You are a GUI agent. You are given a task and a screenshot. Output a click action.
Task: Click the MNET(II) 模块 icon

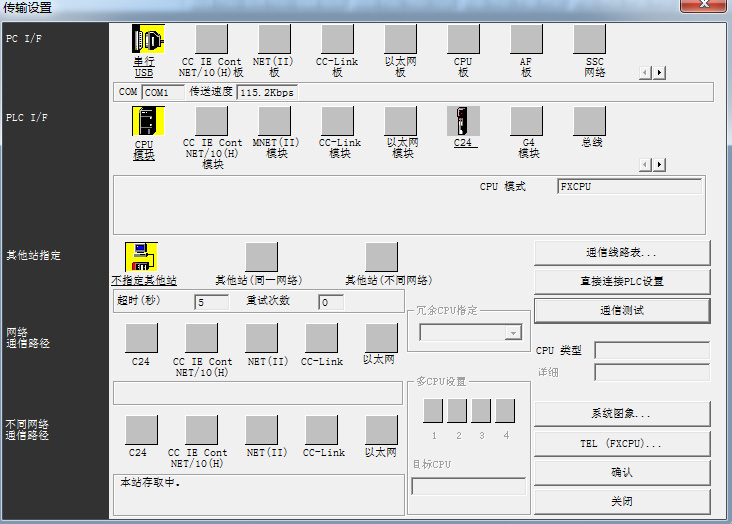[x=274, y=122]
